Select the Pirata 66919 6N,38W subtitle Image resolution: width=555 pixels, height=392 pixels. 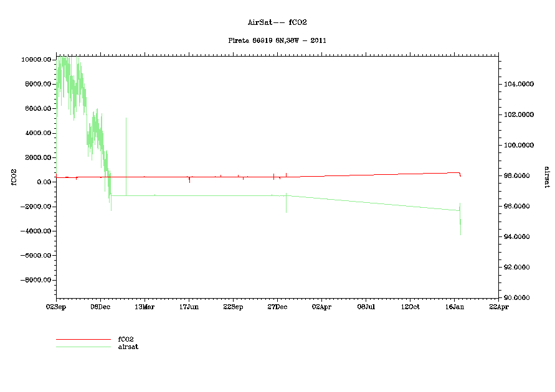coord(277,40)
